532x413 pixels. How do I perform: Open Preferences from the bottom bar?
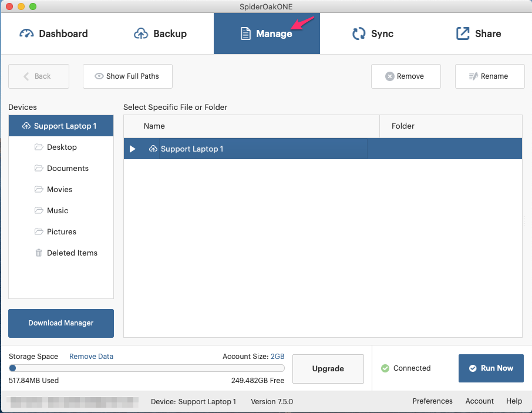click(x=432, y=401)
